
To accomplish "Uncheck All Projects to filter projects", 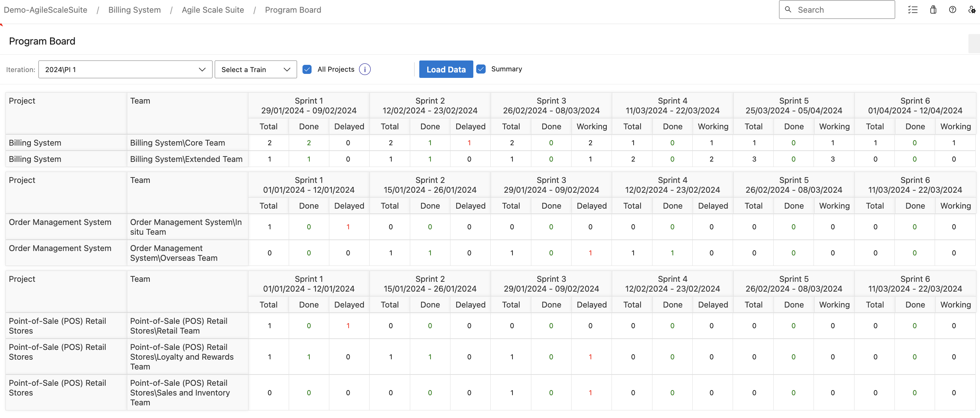I will pos(307,69).
